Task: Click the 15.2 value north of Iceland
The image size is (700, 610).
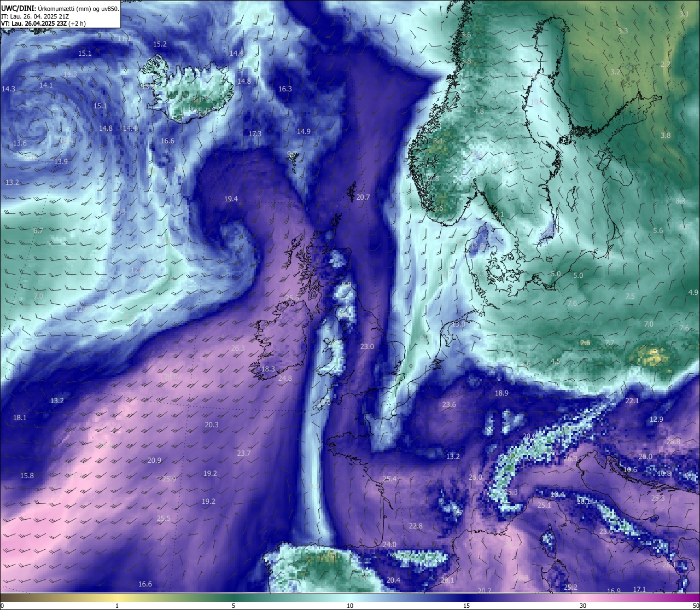Action: tap(160, 44)
